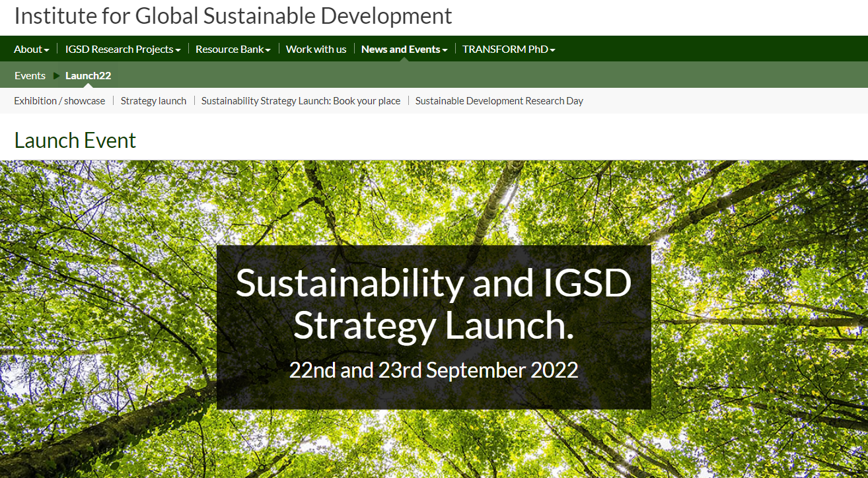Click Sustainability Strategy Launch: Book your place
The width and height of the screenshot is (868, 478).
coord(301,101)
